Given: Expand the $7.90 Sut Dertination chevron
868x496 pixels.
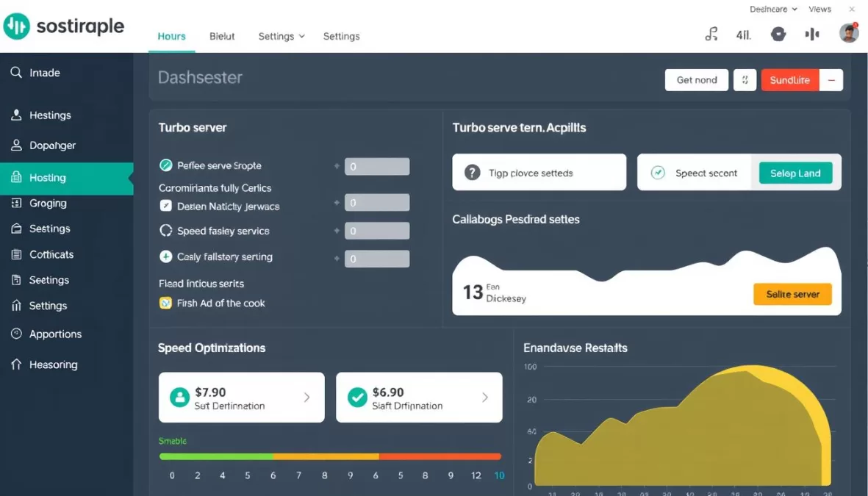Looking at the screenshot, I should click(x=309, y=397).
